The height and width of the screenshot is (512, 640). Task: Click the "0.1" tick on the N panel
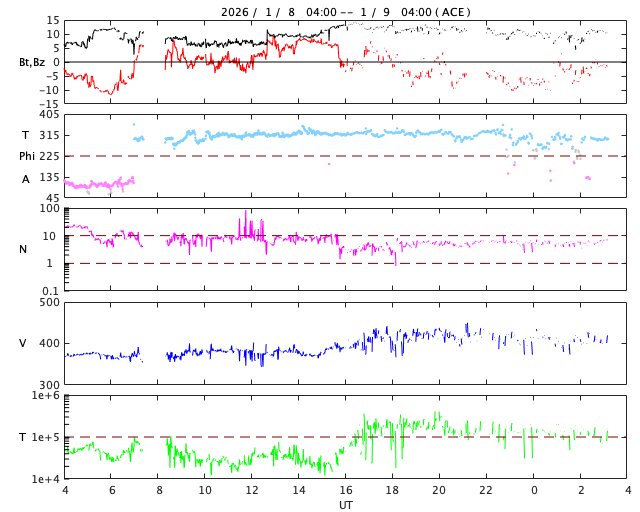50,291
